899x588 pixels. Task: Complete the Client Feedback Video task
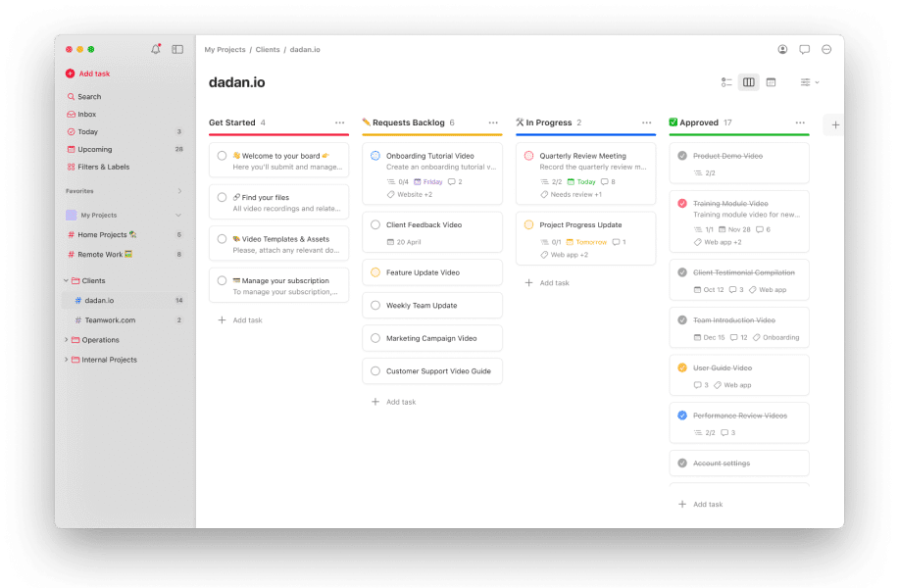pyautogui.click(x=375, y=225)
